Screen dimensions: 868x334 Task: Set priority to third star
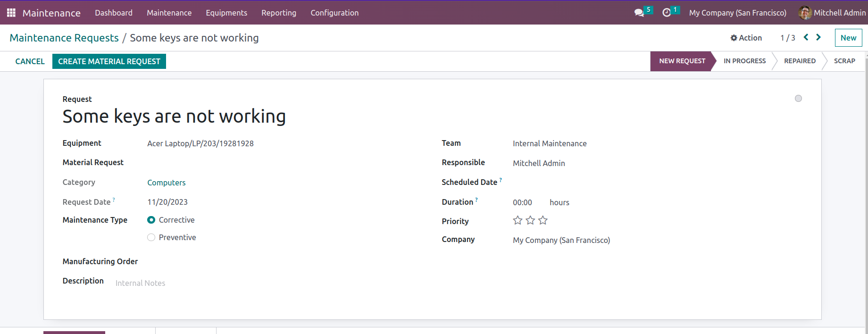543,220
